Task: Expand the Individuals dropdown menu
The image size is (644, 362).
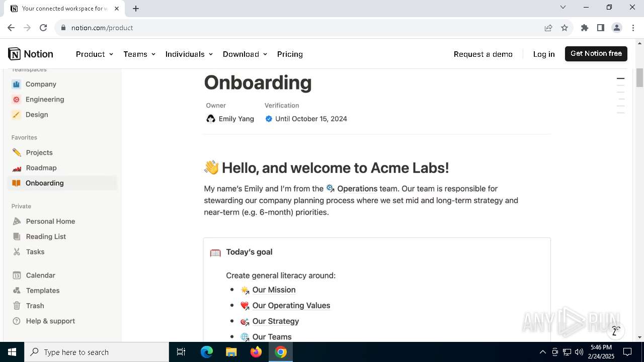Action: pyautogui.click(x=189, y=54)
